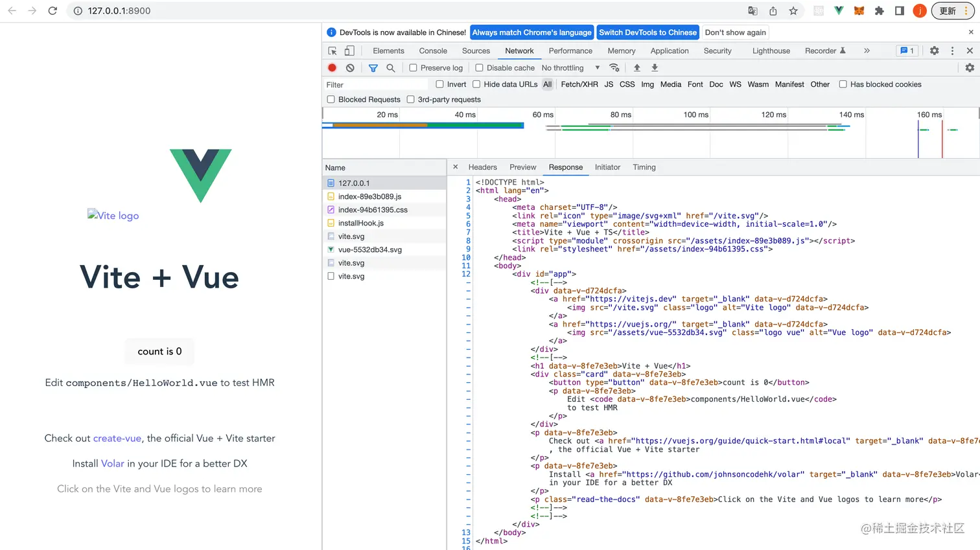This screenshot has height=550, width=980.
Task: Show the Preview tab of the request
Action: click(523, 167)
